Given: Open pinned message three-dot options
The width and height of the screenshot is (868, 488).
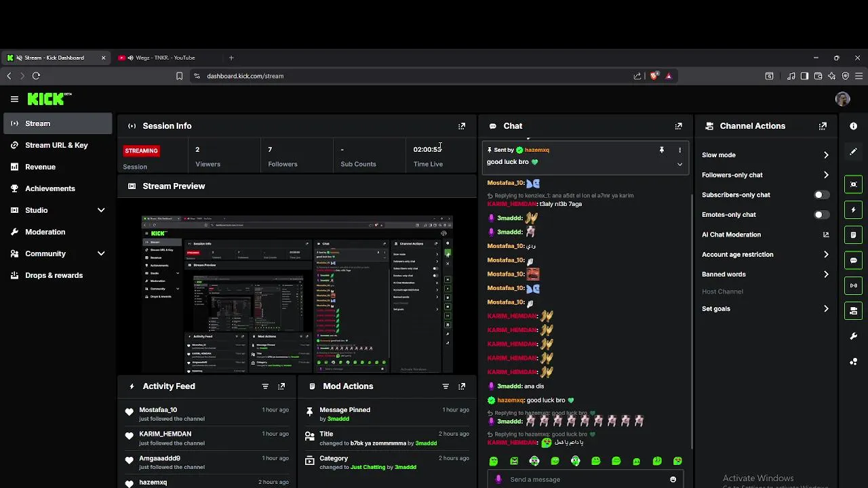Looking at the screenshot, I should click(x=679, y=150).
